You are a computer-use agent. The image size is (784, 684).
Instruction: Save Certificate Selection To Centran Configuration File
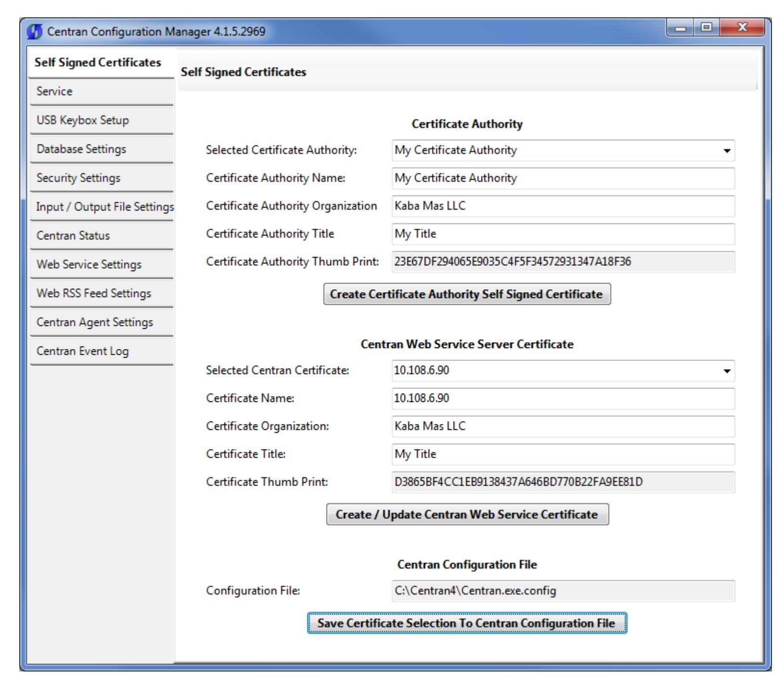pos(467,623)
